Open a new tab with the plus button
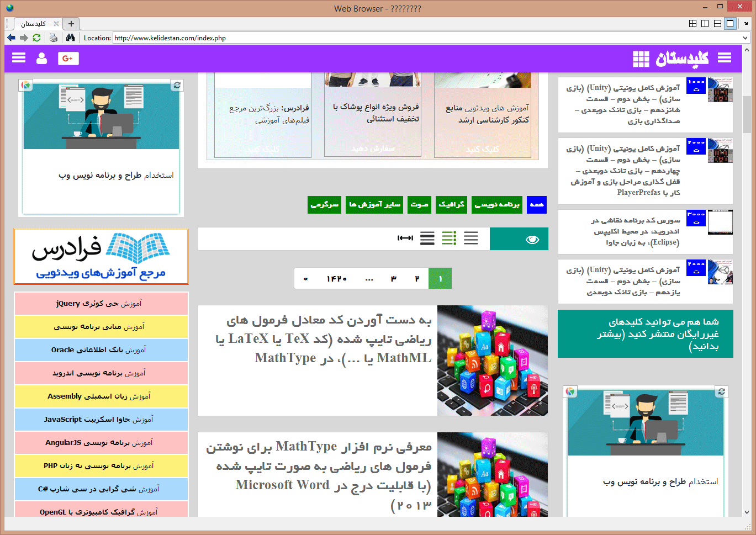756x535 pixels. [x=71, y=24]
